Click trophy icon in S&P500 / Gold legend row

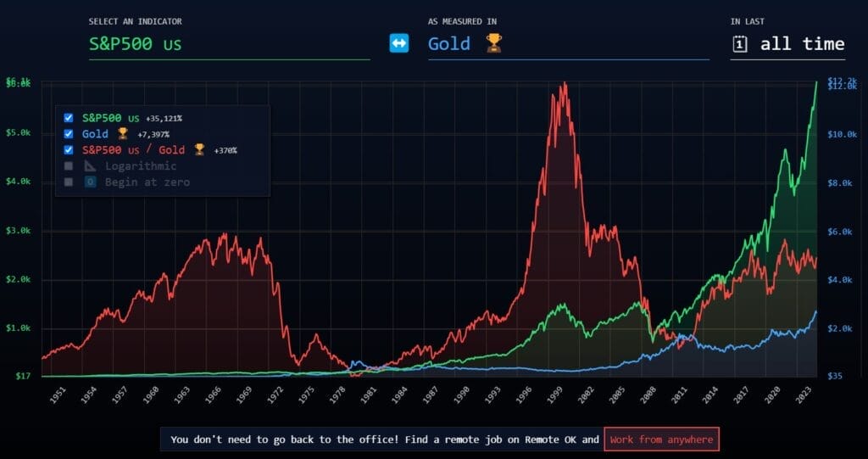199,150
